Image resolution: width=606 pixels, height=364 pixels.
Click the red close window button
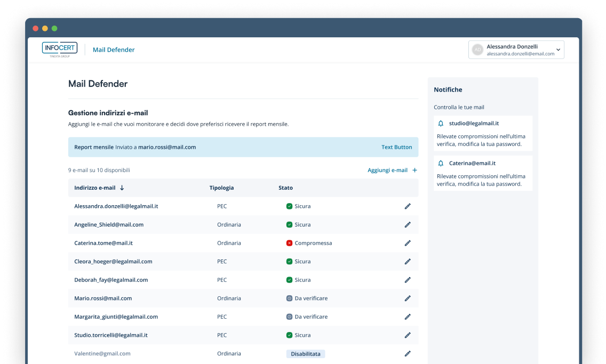pos(36,28)
